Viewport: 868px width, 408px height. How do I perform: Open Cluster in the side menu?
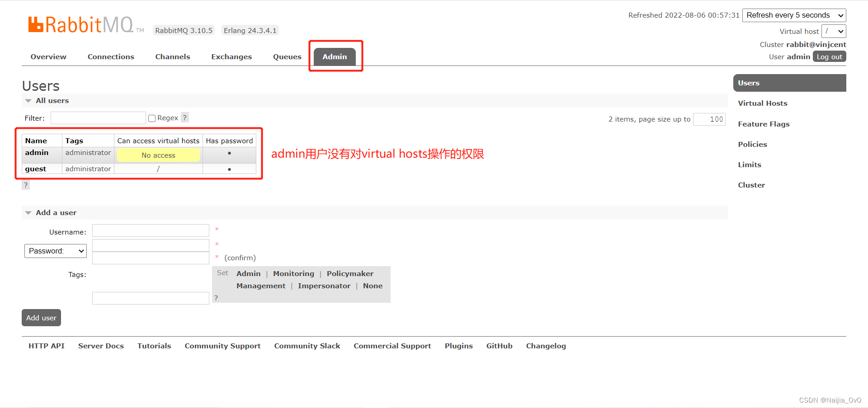tap(751, 185)
